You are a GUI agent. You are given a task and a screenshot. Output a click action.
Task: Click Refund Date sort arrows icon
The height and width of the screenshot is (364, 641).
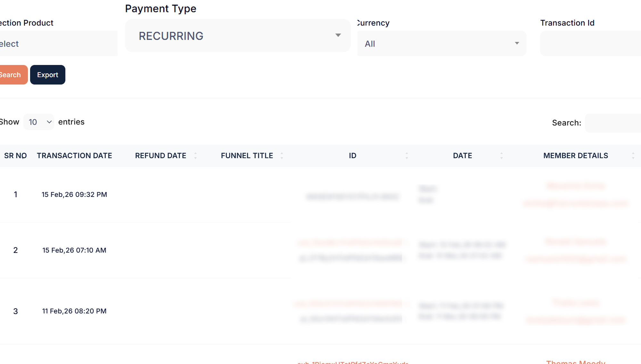(x=195, y=156)
